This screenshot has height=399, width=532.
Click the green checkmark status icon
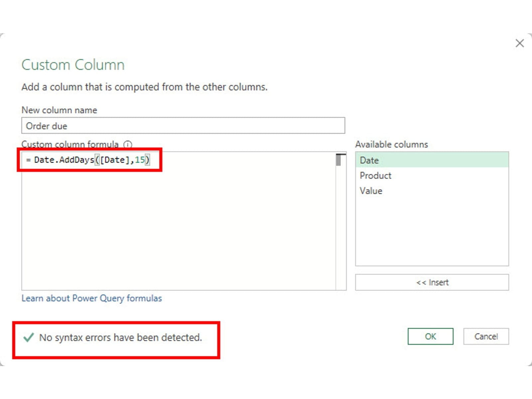(29, 337)
